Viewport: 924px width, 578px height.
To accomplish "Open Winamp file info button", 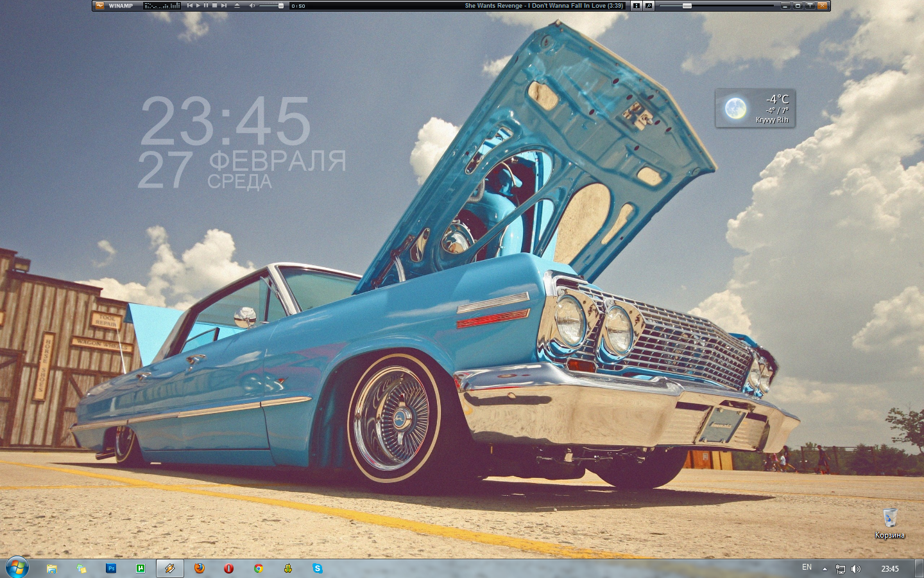I will pos(637,6).
